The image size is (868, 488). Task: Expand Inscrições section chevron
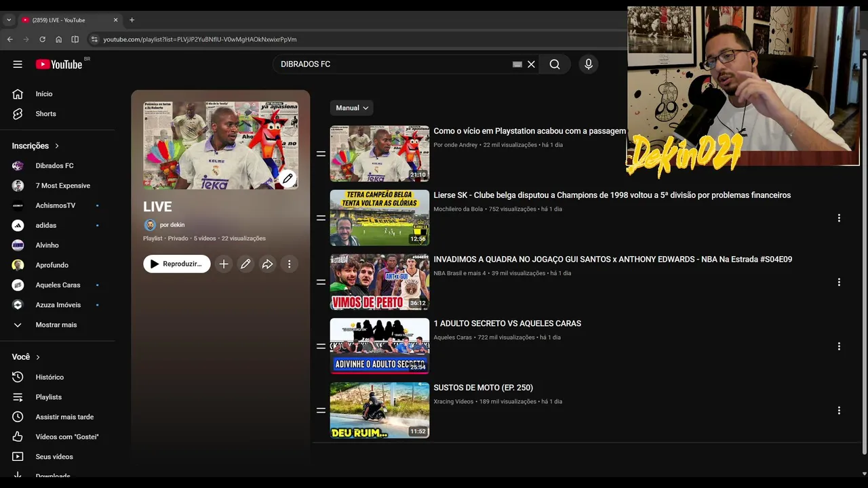[57, 146]
